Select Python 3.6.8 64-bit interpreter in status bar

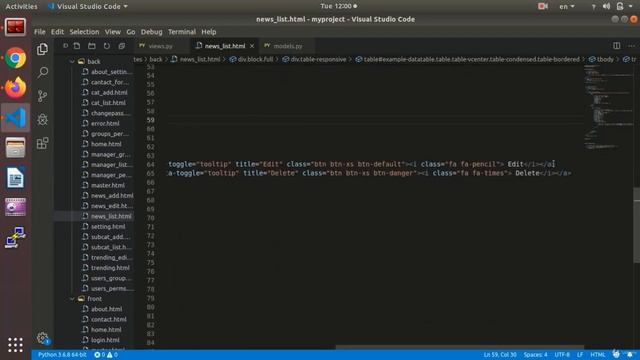[x=62, y=355]
